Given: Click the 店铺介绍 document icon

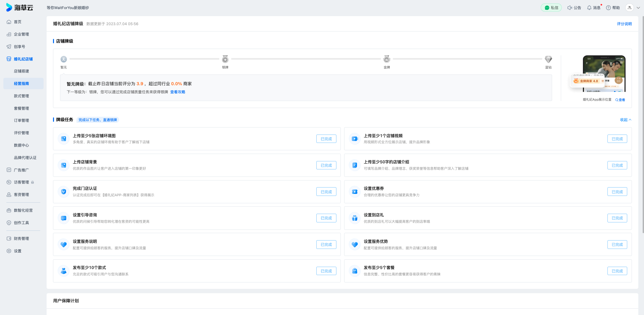Looking at the screenshot, I should [x=355, y=165].
